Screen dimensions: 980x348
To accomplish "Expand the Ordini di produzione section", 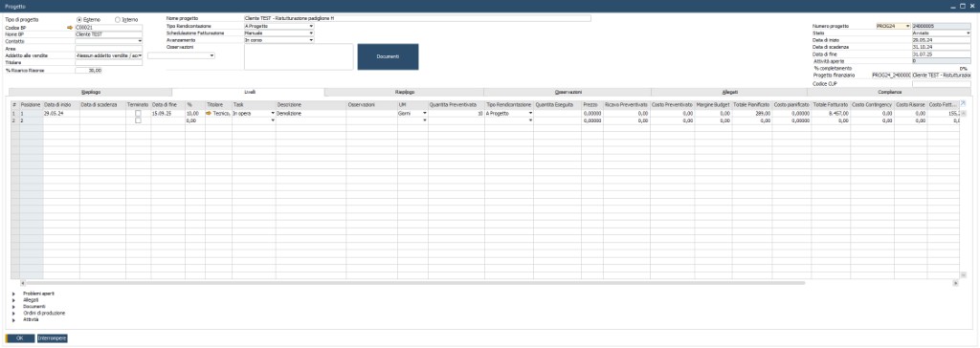I will point(13,313).
